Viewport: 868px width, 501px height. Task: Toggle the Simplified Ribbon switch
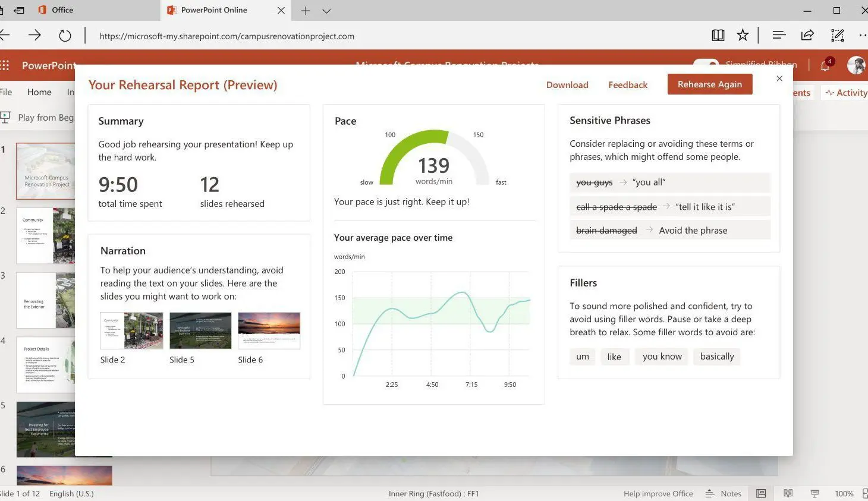point(706,64)
